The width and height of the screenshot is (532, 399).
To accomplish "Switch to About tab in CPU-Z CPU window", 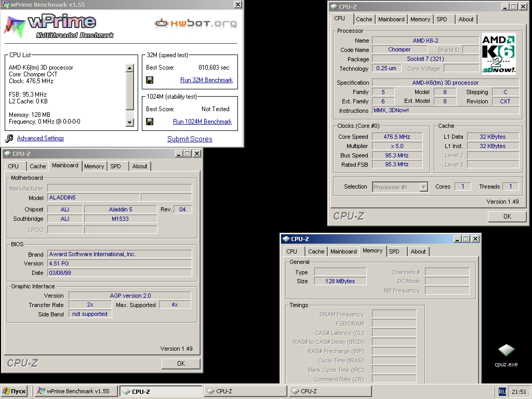I will pyautogui.click(x=466, y=19).
